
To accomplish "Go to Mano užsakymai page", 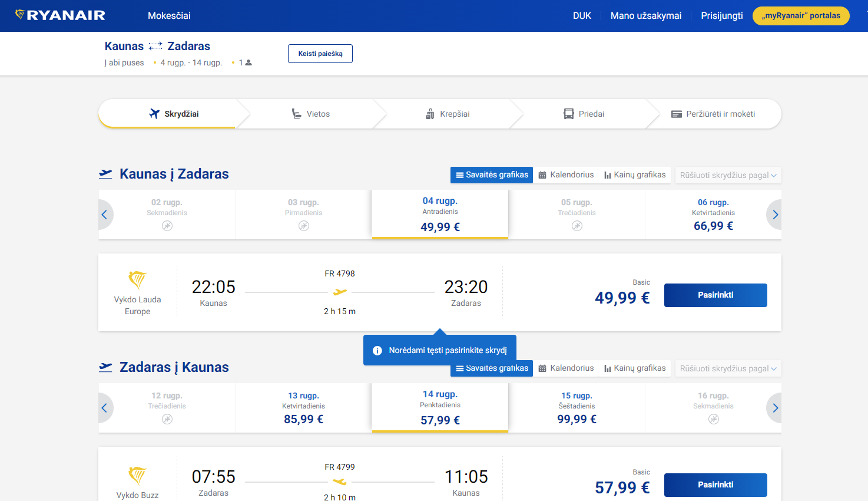I will [645, 16].
